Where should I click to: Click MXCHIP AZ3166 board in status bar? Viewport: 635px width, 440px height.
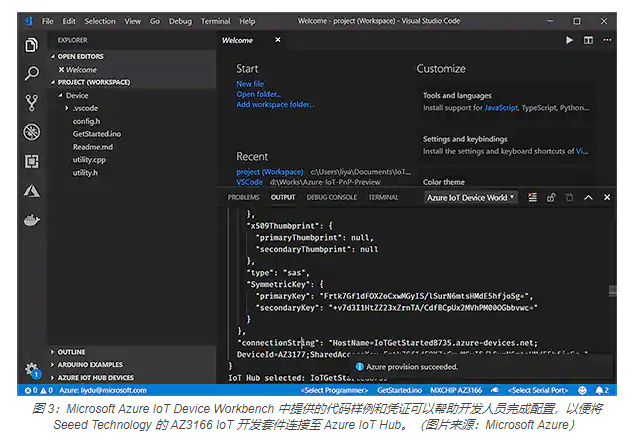click(456, 391)
